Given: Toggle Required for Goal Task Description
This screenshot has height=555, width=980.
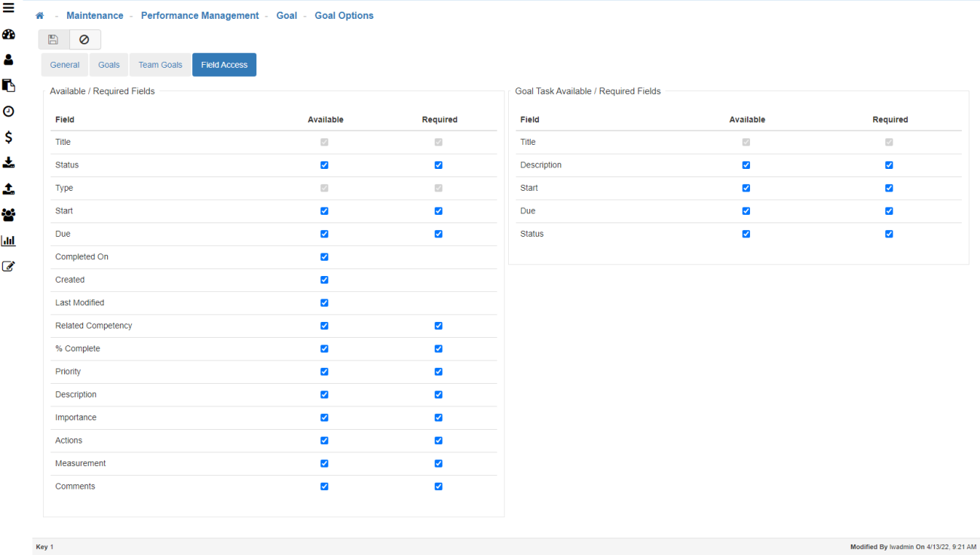Looking at the screenshot, I should click(x=889, y=165).
